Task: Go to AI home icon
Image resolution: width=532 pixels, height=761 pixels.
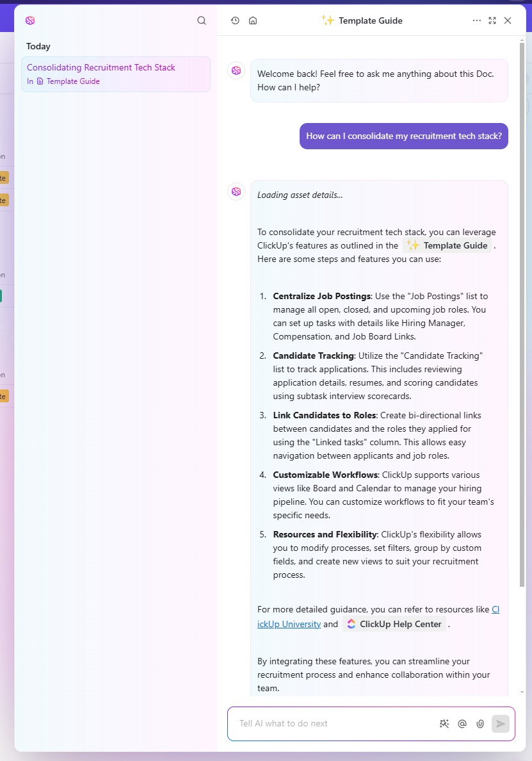Action: pos(253,20)
